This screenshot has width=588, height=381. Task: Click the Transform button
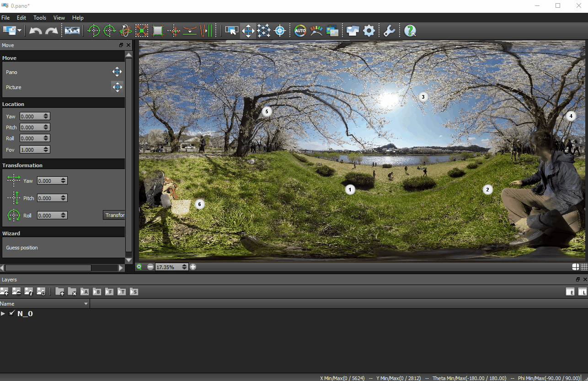tap(114, 215)
